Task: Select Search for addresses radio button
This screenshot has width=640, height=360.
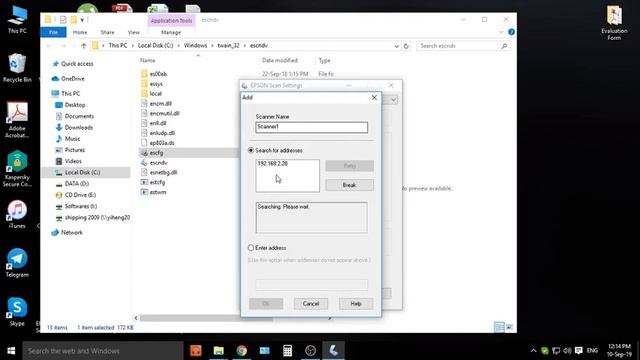Action: [251, 150]
